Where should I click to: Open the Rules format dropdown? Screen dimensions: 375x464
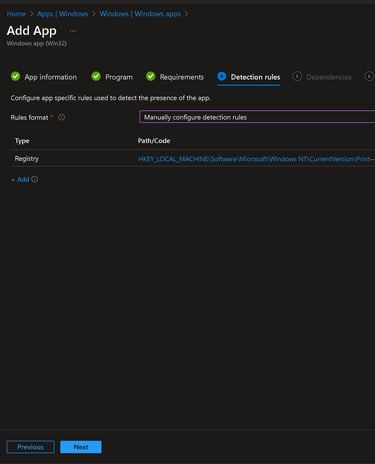(257, 117)
